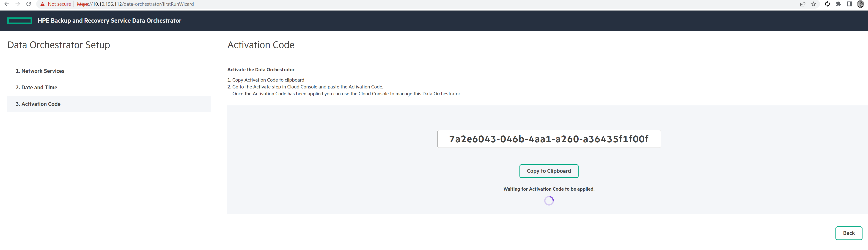
Task: Click Activate the Data Orchestrator text
Action: click(261, 70)
